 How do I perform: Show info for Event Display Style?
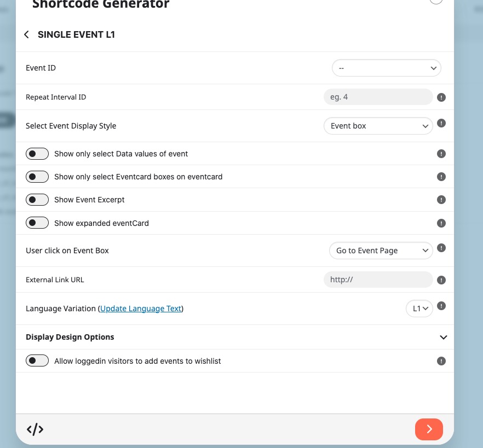click(441, 123)
